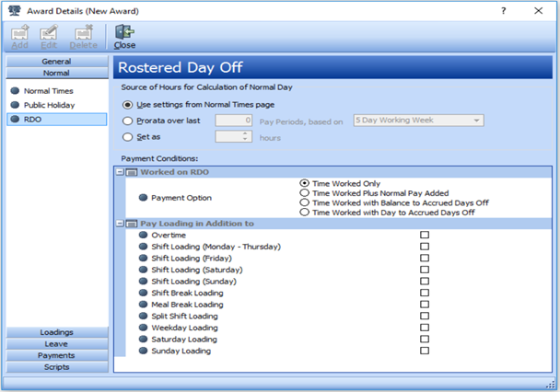This screenshot has width=560, height=392.
Task: Click the Award Details title bar app icon
Action: pyautogui.click(x=15, y=11)
